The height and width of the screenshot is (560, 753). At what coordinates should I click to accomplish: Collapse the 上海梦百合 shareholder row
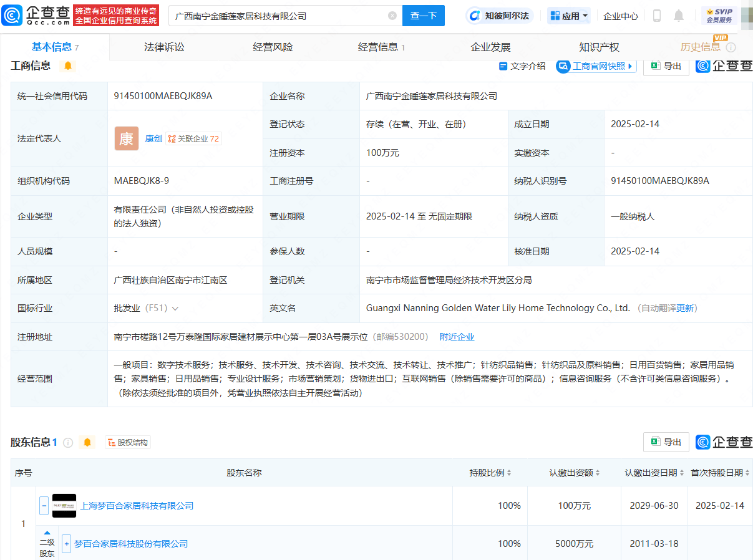tap(44, 506)
